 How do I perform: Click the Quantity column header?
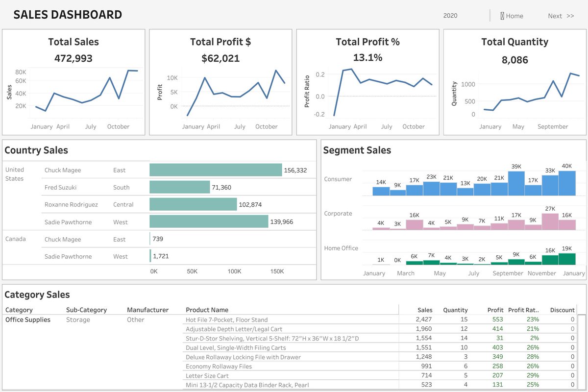pos(455,310)
